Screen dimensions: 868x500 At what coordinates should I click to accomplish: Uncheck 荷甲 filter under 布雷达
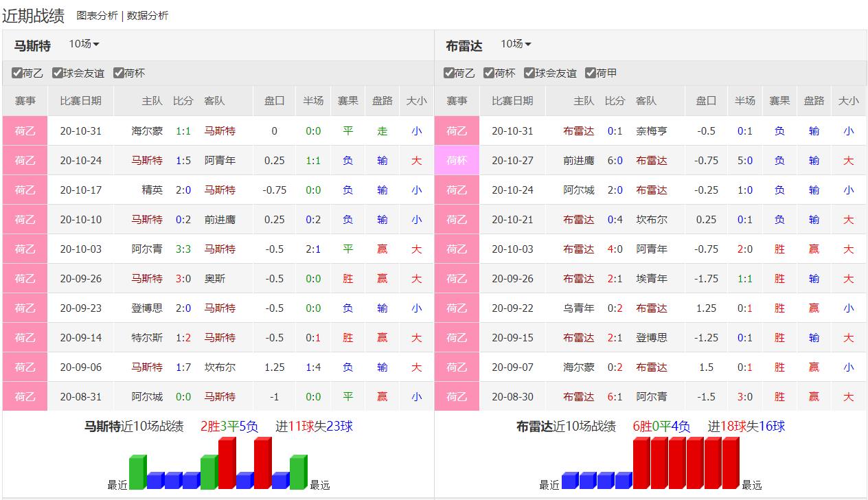tap(591, 73)
